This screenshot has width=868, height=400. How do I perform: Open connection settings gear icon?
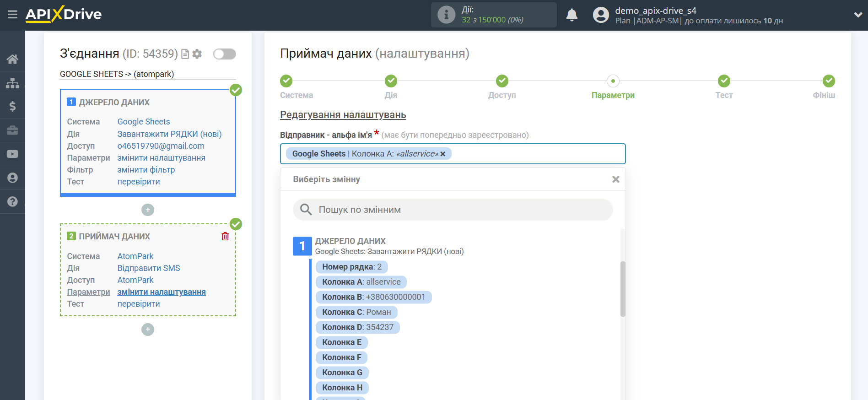coord(197,54)
